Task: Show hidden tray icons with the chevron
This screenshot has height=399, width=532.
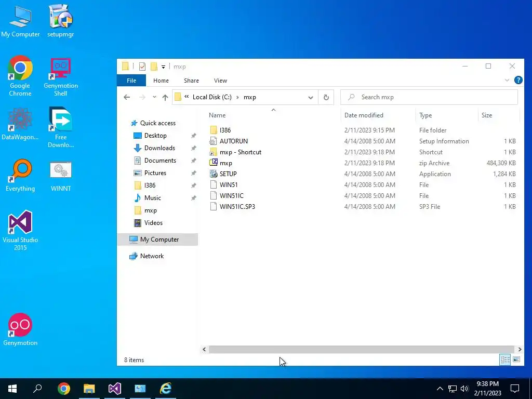Action: click(x=440, y=389)
